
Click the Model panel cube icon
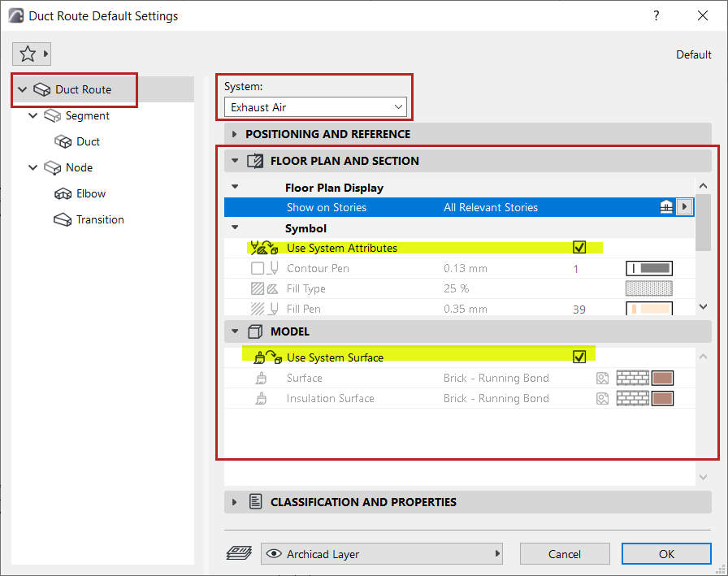click(255, 331)
